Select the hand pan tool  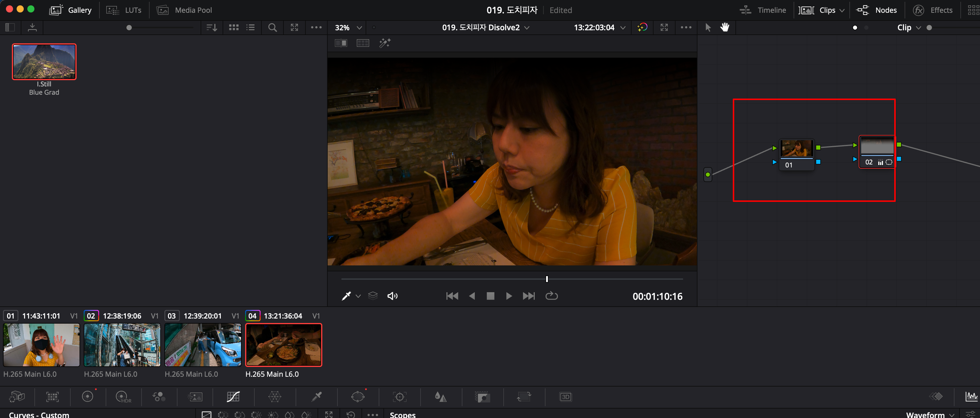725,27
